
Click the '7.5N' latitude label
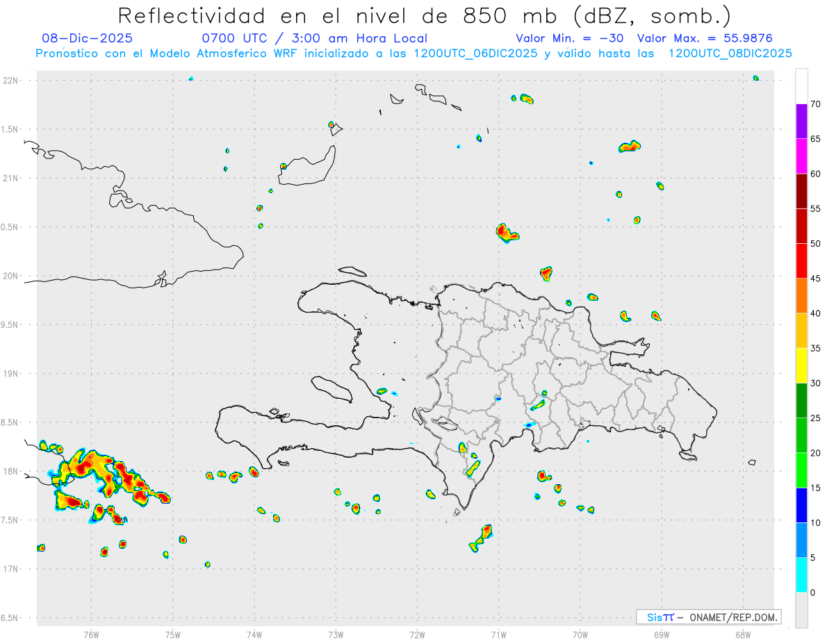click(x=10, y=520)
